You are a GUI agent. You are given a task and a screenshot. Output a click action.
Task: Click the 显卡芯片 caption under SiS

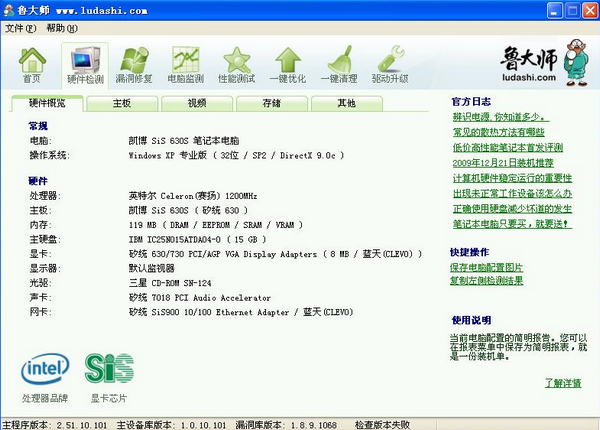[x=108, y=398]
